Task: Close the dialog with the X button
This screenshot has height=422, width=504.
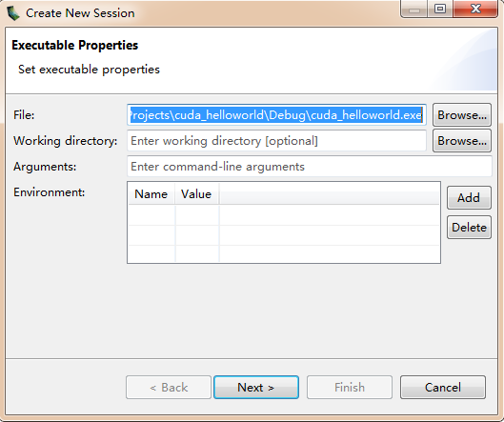Action: [x=475, y=9]
